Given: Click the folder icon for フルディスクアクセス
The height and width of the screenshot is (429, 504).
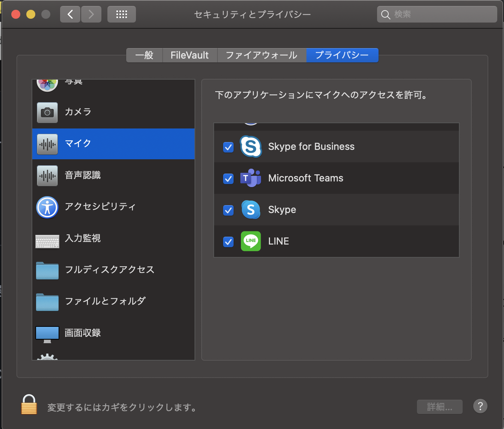Looking at the screenshot, I should pos(47,270).
